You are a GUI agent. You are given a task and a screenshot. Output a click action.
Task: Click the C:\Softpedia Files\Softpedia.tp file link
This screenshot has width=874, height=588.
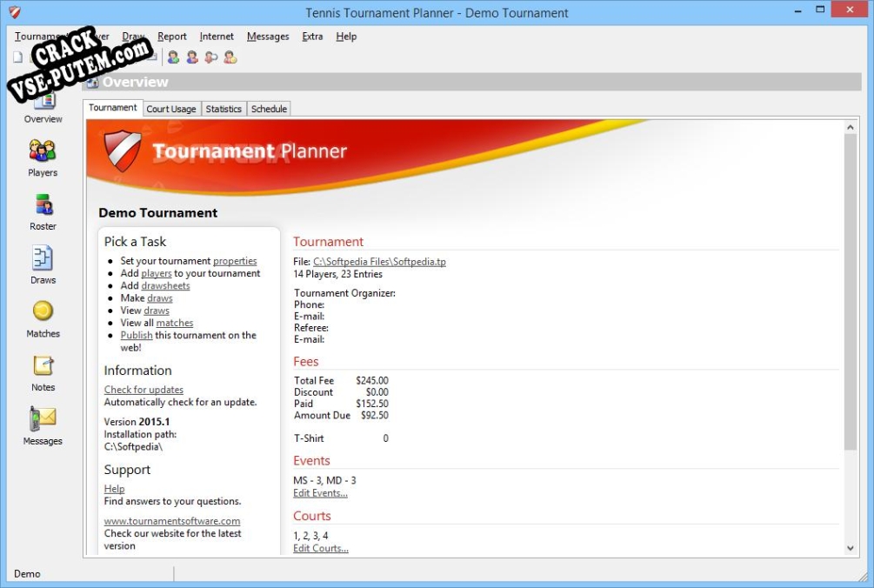coord(379,262)
